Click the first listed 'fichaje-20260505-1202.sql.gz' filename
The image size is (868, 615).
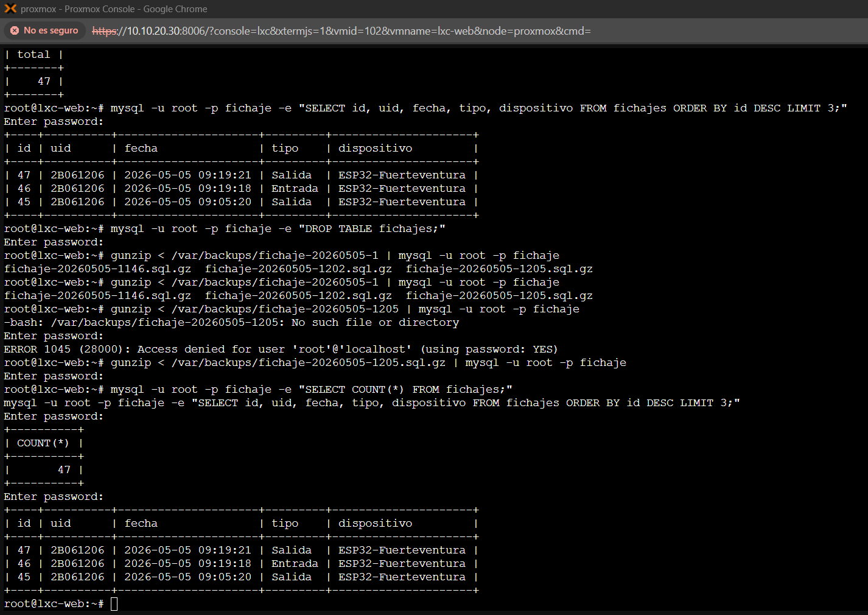(298, 269)
